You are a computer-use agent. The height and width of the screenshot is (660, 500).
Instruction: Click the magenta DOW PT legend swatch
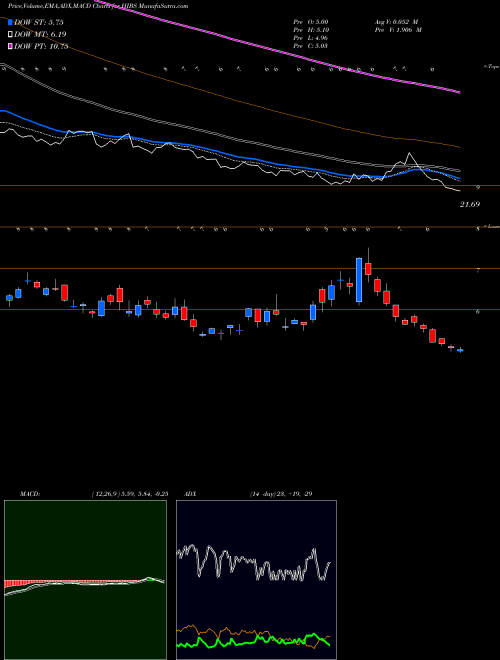10,46
